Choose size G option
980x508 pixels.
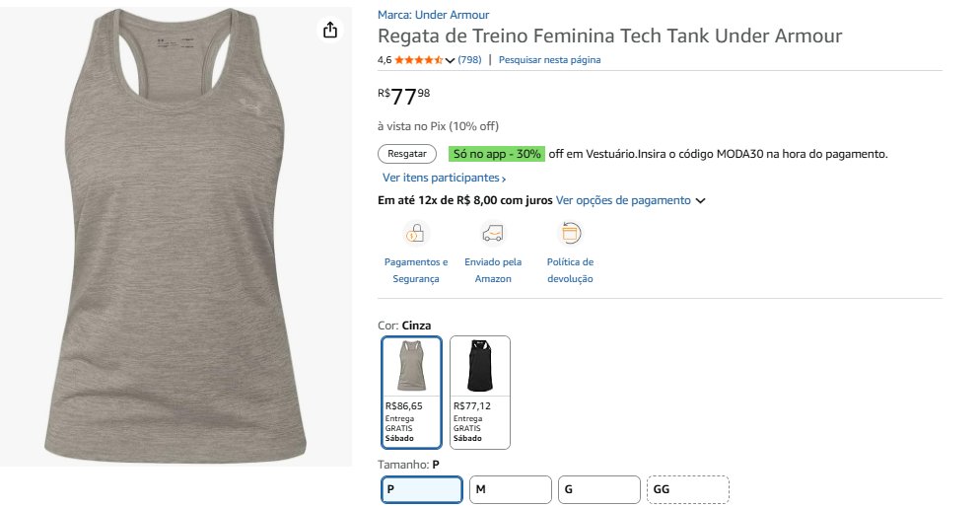tap(598, 489)
